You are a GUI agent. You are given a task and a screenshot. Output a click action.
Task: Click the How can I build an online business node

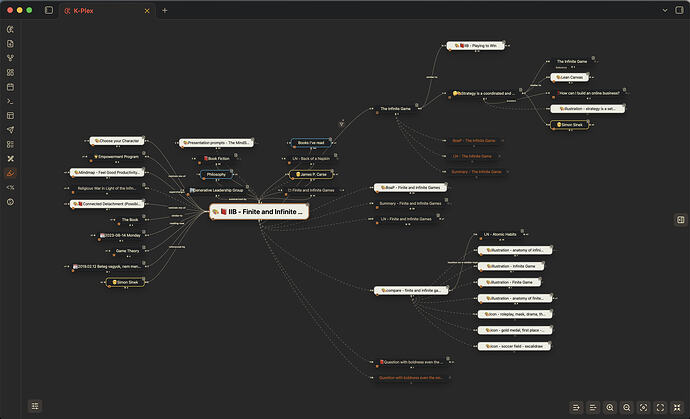pyautogui.click(x=588, y=93)
